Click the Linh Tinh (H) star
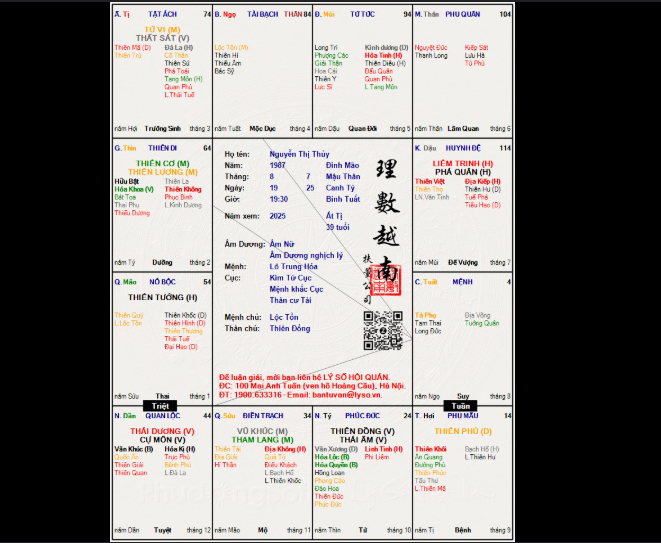Image resolution: width=661 pixels, height=543 pixels. coord(383,449)
